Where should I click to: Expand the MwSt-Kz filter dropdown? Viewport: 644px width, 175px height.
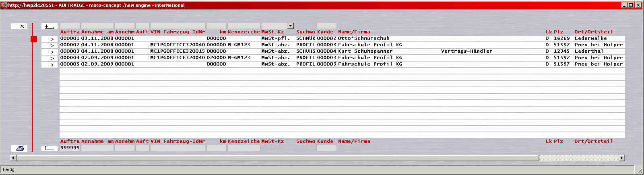[x=291, y=26]
